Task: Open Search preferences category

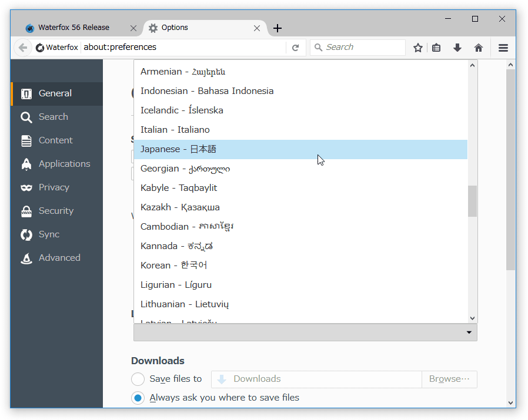Action: [56, 117]
